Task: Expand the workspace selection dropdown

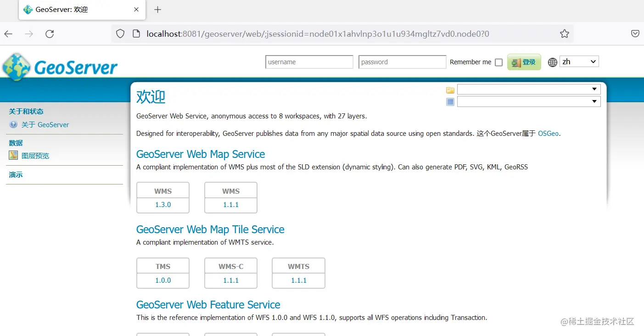Action: click(x=529, y=89)
